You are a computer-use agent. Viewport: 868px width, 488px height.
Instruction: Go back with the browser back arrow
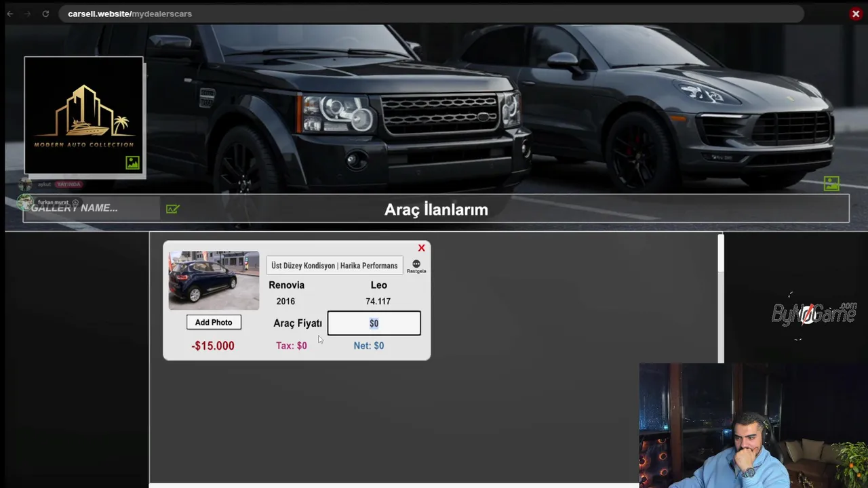click(9, 14)
